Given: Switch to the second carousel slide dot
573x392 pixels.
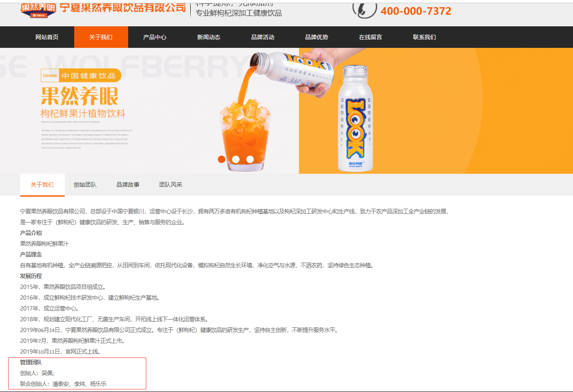Looking at the screenshot, I should (x=236, y=159).
